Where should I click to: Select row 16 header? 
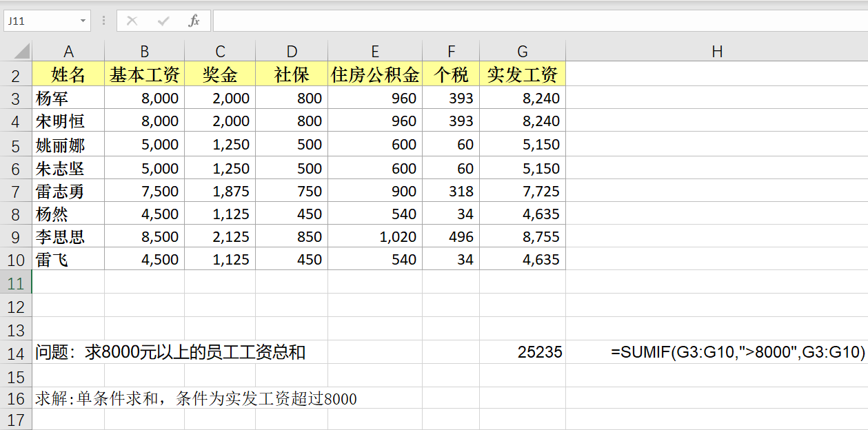(16, 399)
